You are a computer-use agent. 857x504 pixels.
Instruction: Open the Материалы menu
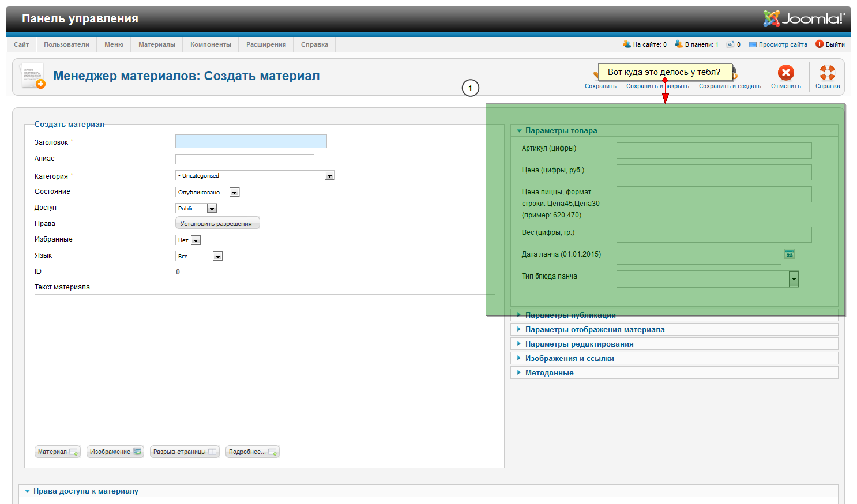(156, 44)
